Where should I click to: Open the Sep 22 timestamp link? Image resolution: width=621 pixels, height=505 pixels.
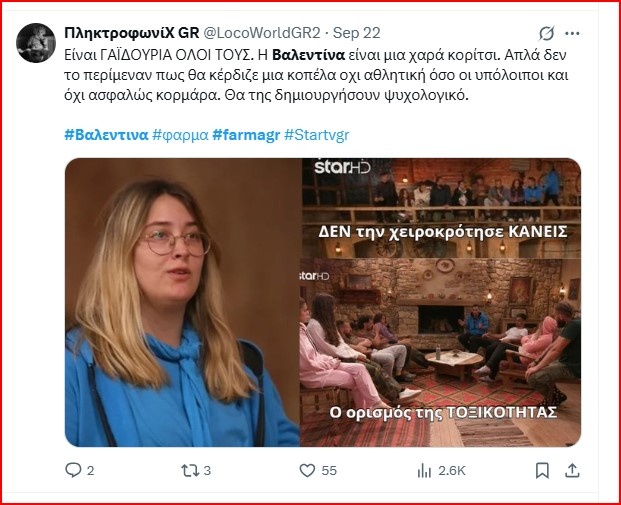coord(356,33)
